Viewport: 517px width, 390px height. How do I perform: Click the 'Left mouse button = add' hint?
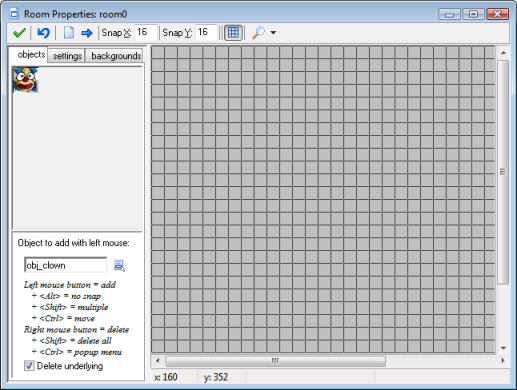click(x=70, y=285)
